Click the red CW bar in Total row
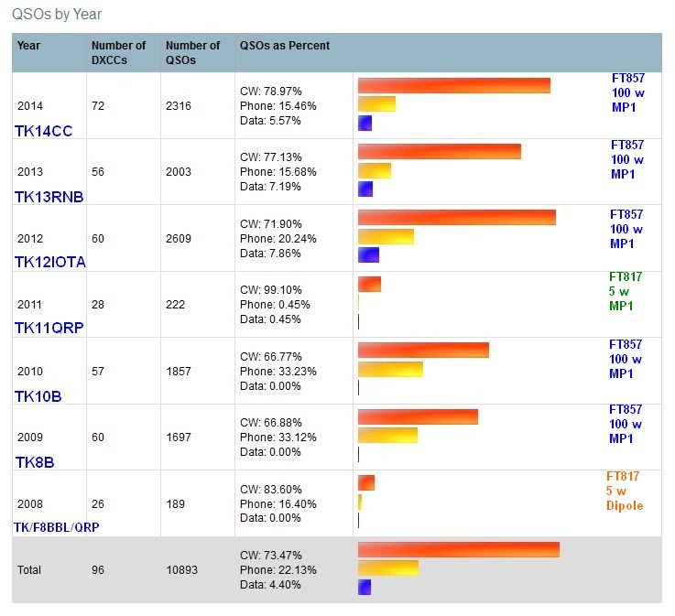The height and width of the screenshot is (616, 675). click(458, 549)
